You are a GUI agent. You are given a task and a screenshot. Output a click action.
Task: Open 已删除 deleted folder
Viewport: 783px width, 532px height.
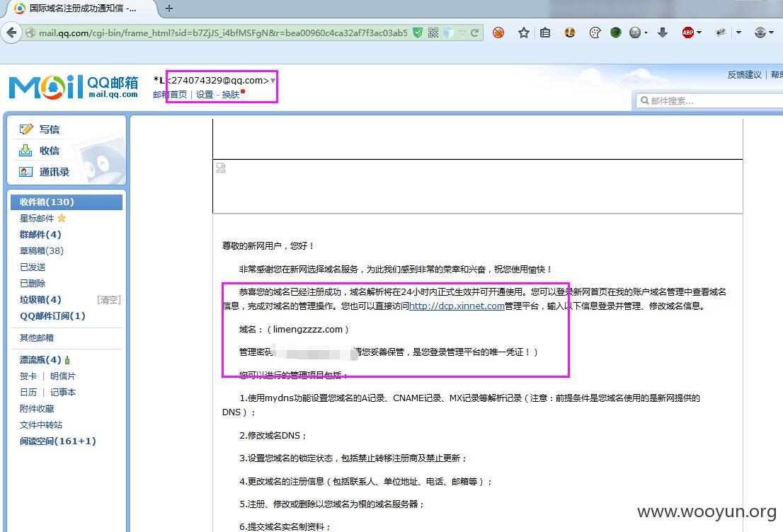pyautogui.click(x=33, y=283)
